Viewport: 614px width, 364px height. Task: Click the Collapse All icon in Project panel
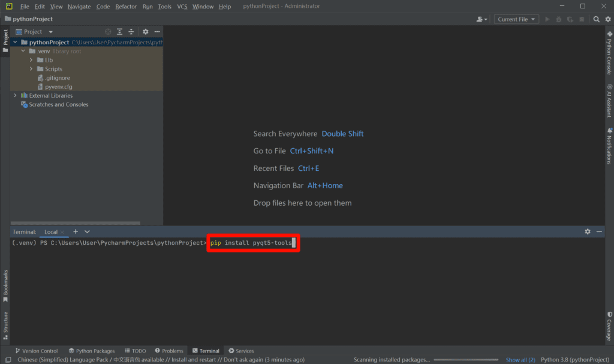(131, 32)
